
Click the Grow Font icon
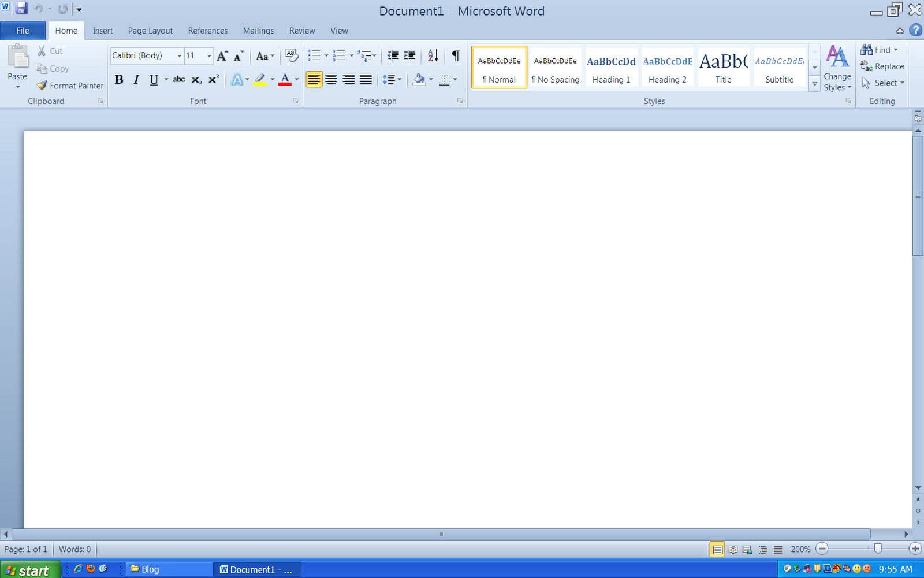coord(222,56)
